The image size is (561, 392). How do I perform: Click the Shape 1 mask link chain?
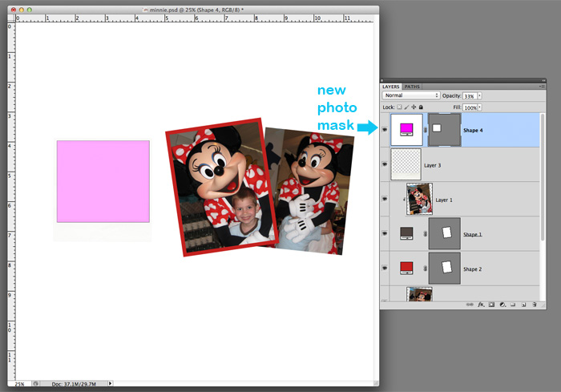pos(426,234)
